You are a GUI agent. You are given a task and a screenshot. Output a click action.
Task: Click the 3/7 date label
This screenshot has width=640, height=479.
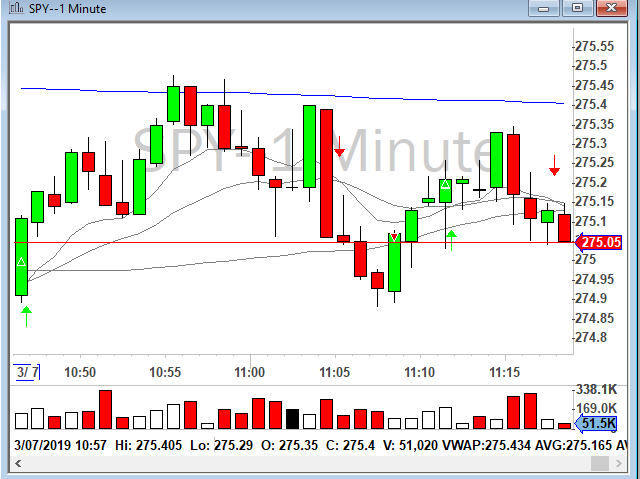[28, 372]
